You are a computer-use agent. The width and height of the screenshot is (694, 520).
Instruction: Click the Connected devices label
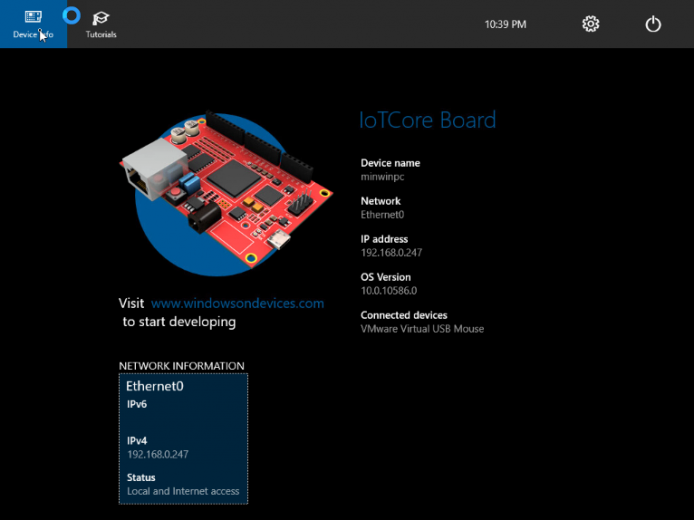404,315
